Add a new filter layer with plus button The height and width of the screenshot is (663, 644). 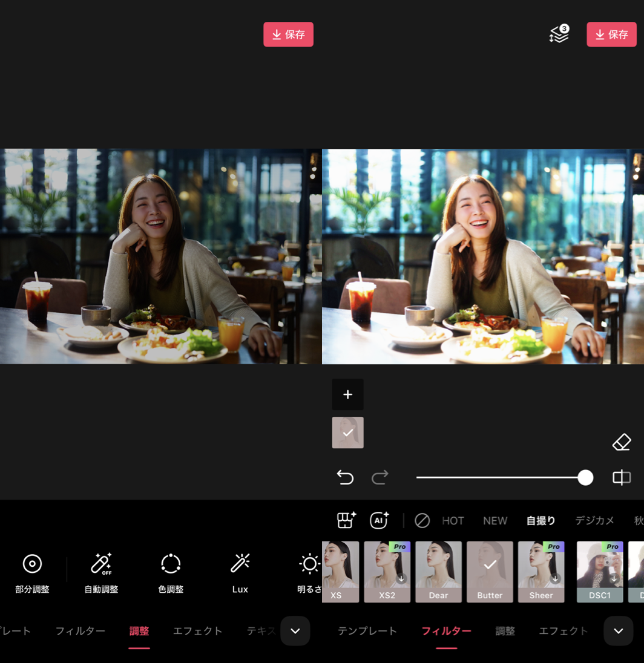(x=348, y=394)
